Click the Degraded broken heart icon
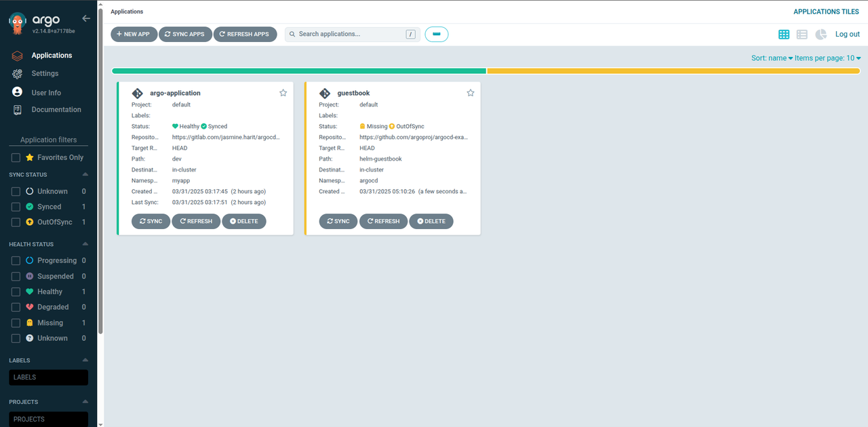 pos(30,307)
